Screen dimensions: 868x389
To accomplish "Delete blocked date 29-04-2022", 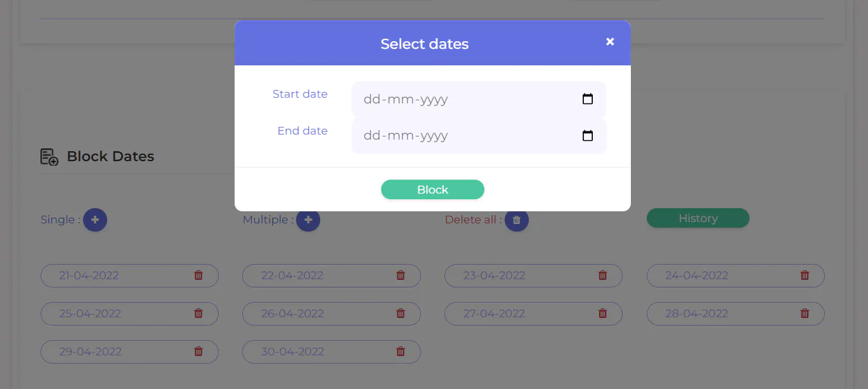I will pyautogui.click(x=198, y=352).
